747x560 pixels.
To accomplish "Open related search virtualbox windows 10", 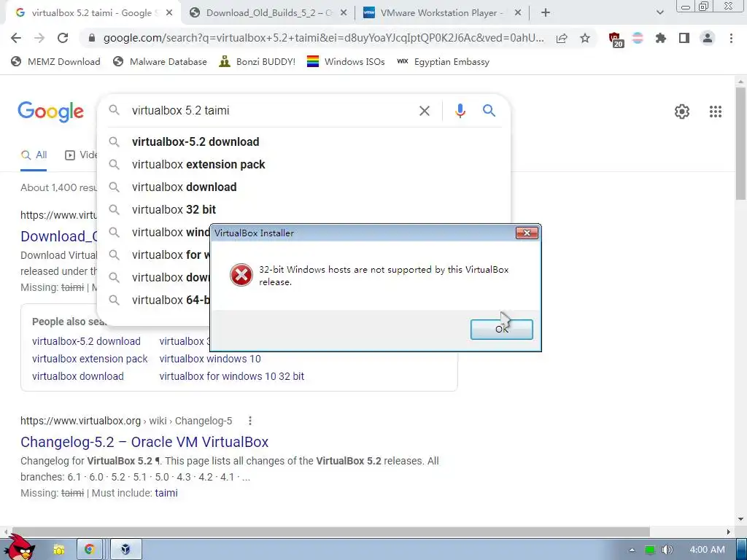I will pos(210,359).
